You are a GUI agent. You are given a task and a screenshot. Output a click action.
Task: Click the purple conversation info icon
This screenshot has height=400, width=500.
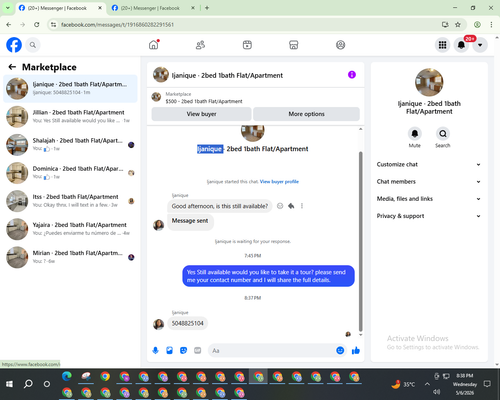(x=352, y=75)
